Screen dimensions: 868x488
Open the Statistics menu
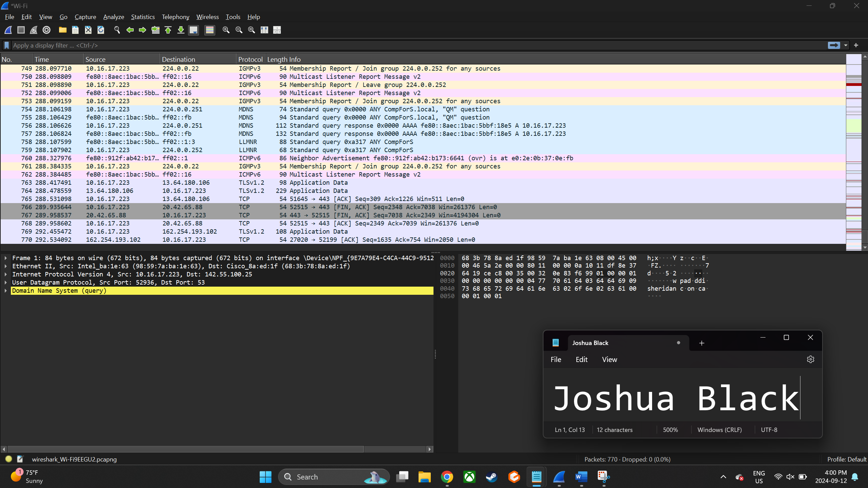tap(143, 17)
